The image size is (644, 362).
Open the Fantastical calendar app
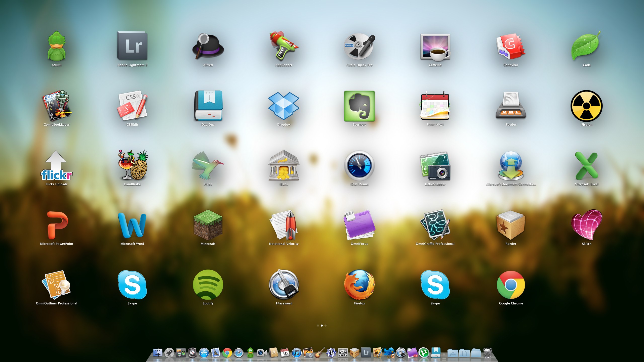coord(435,106)
